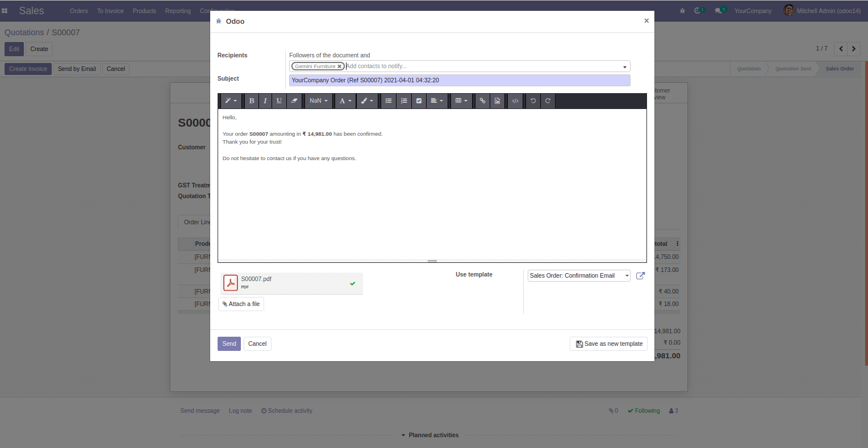The width and height of the screenshot is (868, 448).
Task: Open the Reporting menu
Action: pyautogui.click(x=178, y=11)
